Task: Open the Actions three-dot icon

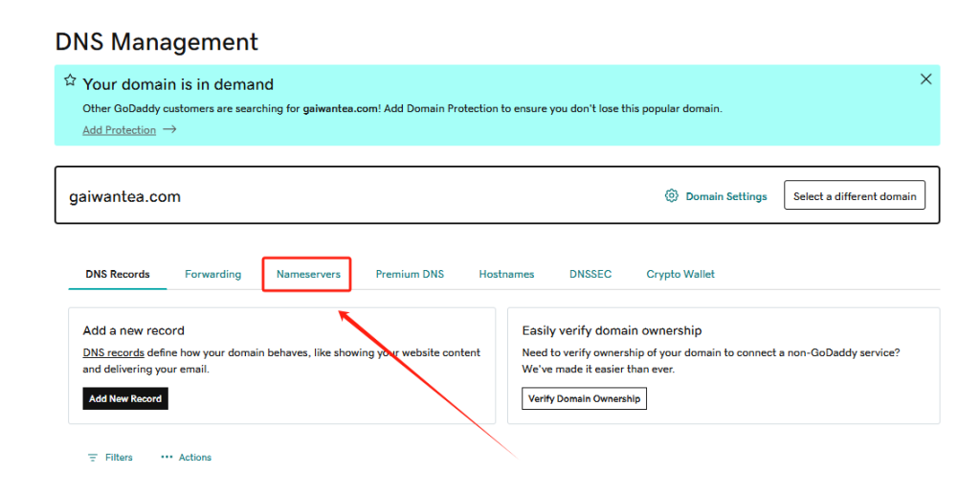Action: 167,458
